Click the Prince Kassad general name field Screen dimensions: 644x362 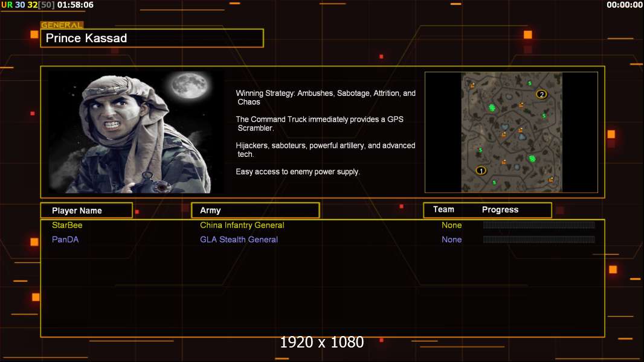point(152,38)
